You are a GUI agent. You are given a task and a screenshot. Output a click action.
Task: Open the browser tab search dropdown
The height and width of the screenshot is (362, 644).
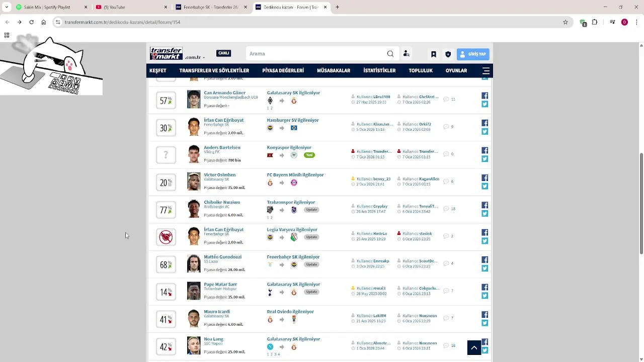coord(7,7)
